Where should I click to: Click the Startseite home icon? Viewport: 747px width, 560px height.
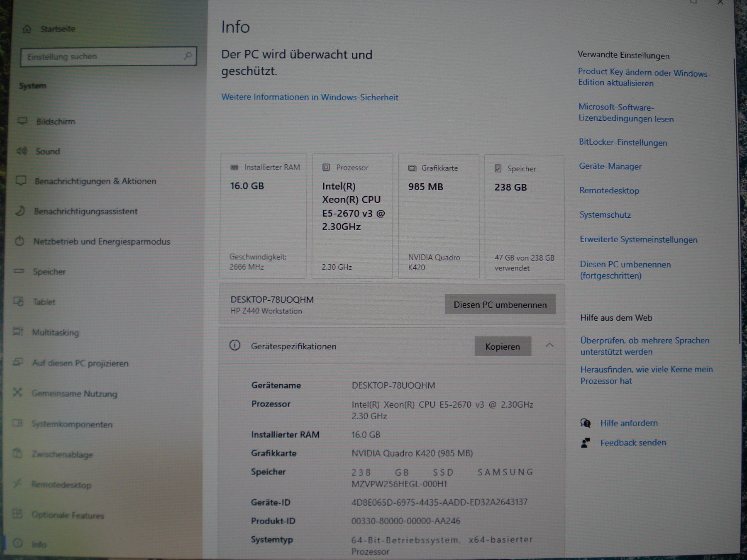(x=27, y=29)
